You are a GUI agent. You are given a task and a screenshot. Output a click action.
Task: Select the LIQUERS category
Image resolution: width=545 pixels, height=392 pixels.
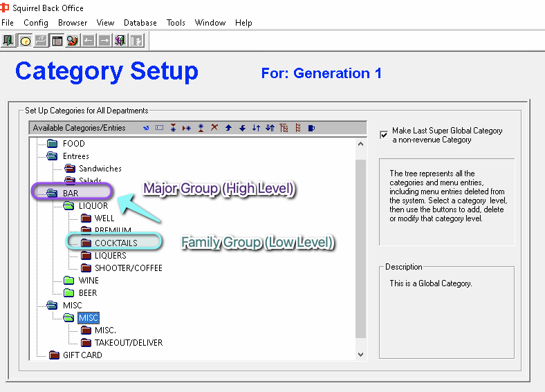click(111, 255)
